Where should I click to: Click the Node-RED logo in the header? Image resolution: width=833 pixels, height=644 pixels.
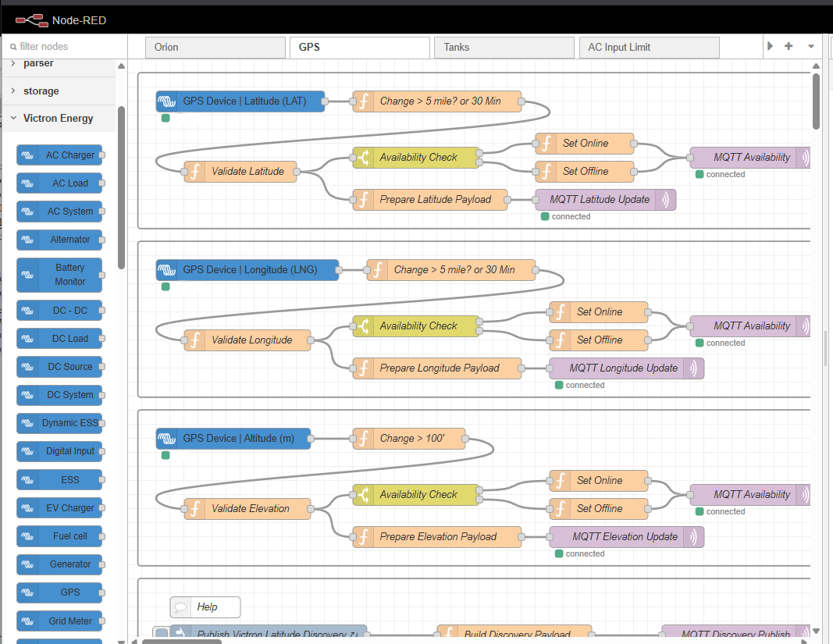pos(30,20)
